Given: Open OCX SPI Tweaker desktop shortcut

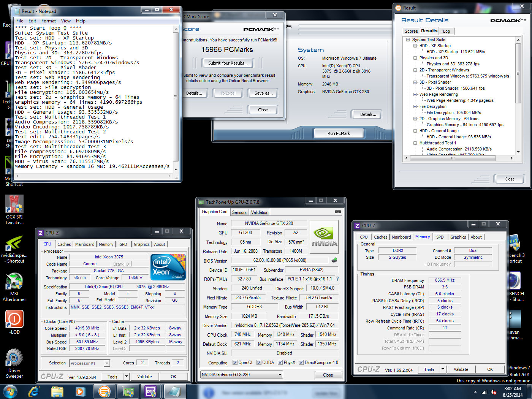Looking at the screenshot, I should (14, 209).
